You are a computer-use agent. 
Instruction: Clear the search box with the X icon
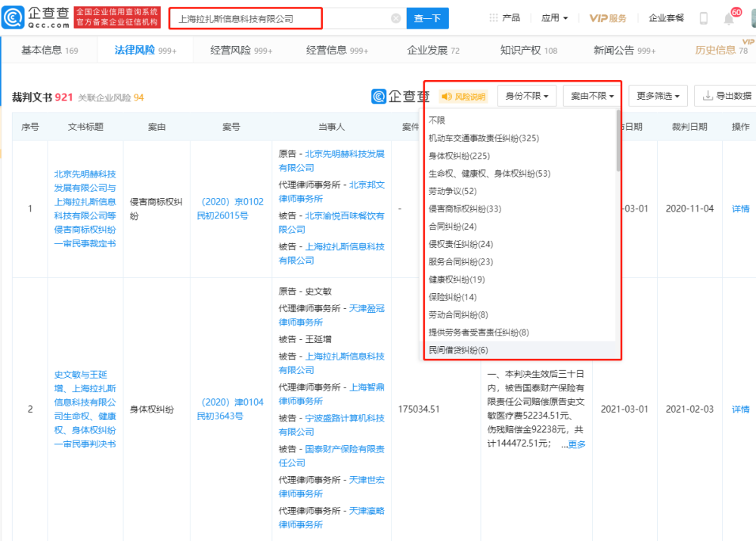(395, 18)
